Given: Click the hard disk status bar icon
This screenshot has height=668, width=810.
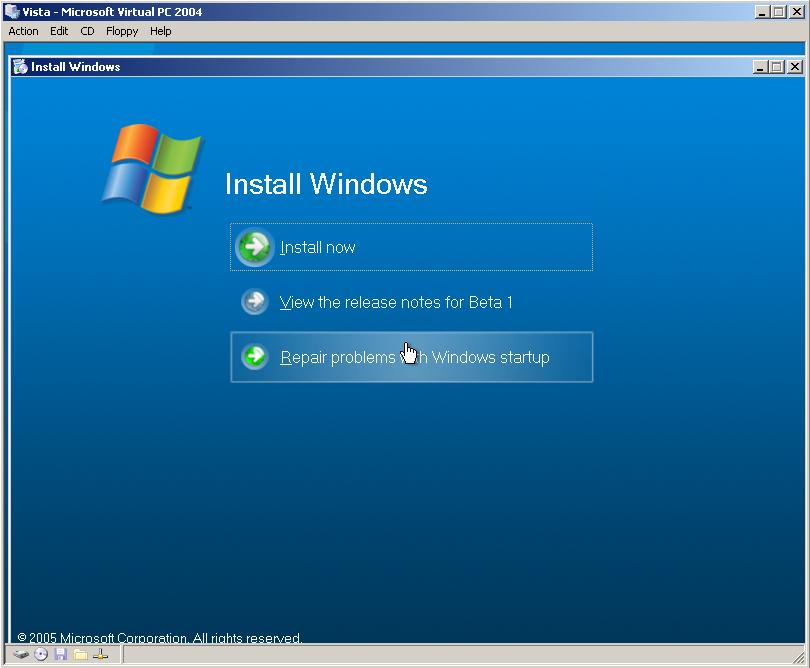Looking at the screenshot, I should tap(21, 655).
